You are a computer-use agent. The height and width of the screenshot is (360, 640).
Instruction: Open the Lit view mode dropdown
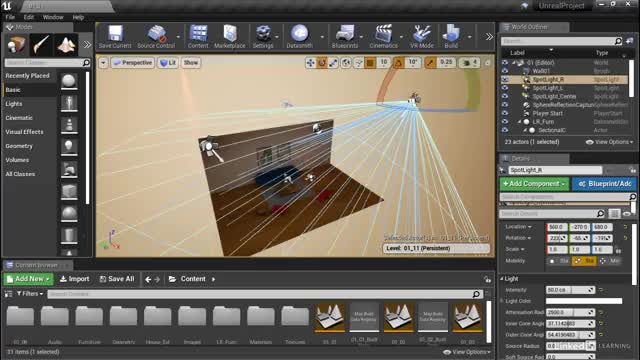[x=168, y=63]
